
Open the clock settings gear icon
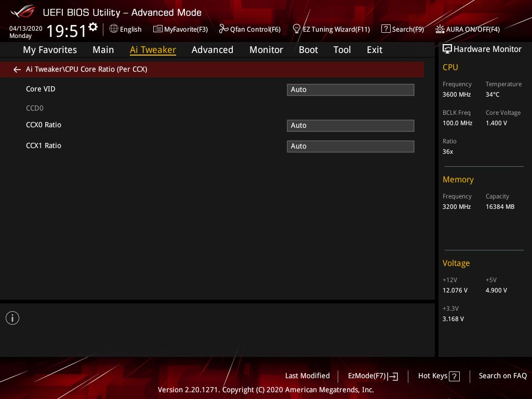(93, 27)
